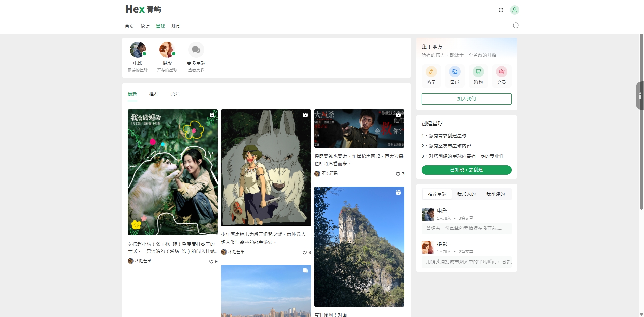
Task: Click the 帖子 pencil shortcut icon
Action: point(431,72)
